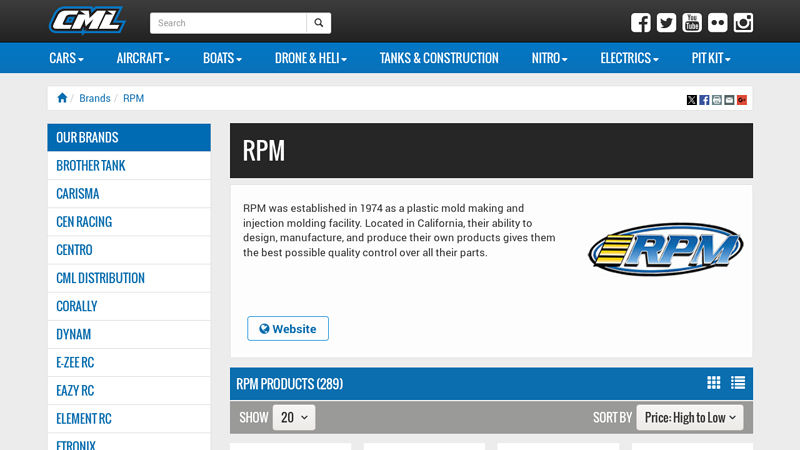Switch to grid view of RPM products
Image resolution: width=800 pixels, height=450 pixels.
point(714,383)
